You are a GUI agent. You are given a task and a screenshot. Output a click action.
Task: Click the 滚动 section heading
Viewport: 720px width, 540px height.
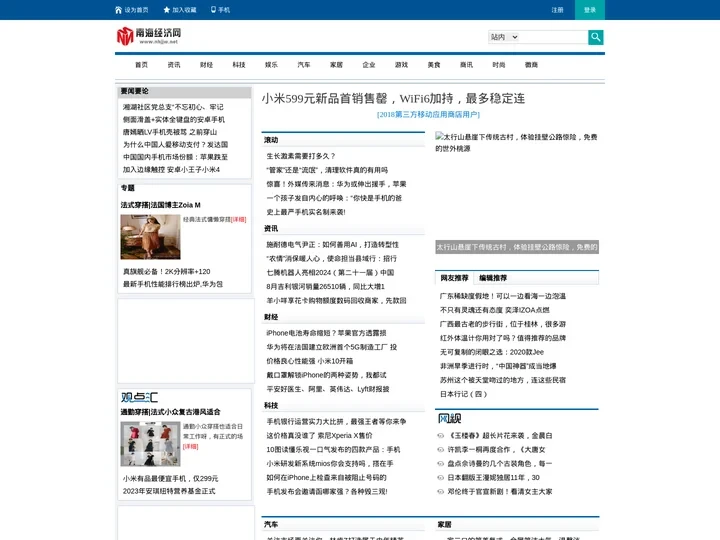coord(271,140)
